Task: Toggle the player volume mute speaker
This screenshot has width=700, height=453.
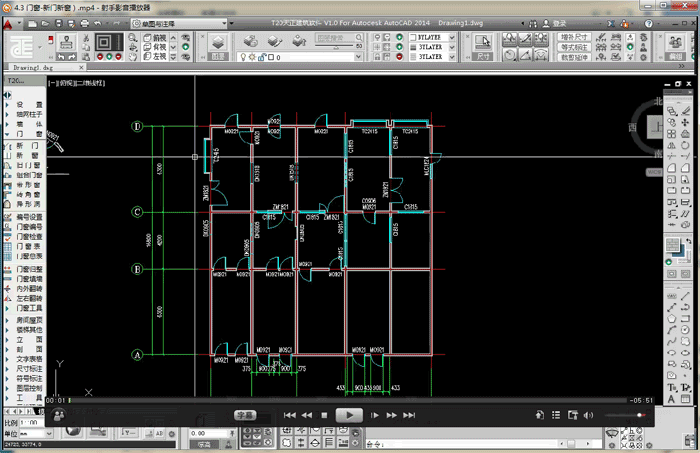Action: (x=589, y=415)
